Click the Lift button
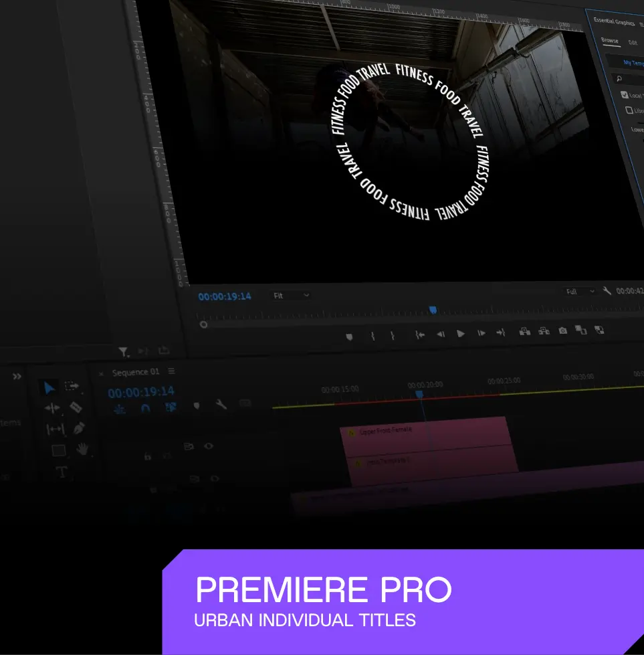Image resolution: width=644 pixels, height=655 pixels. pyautogui.click(x=524, y=331)
